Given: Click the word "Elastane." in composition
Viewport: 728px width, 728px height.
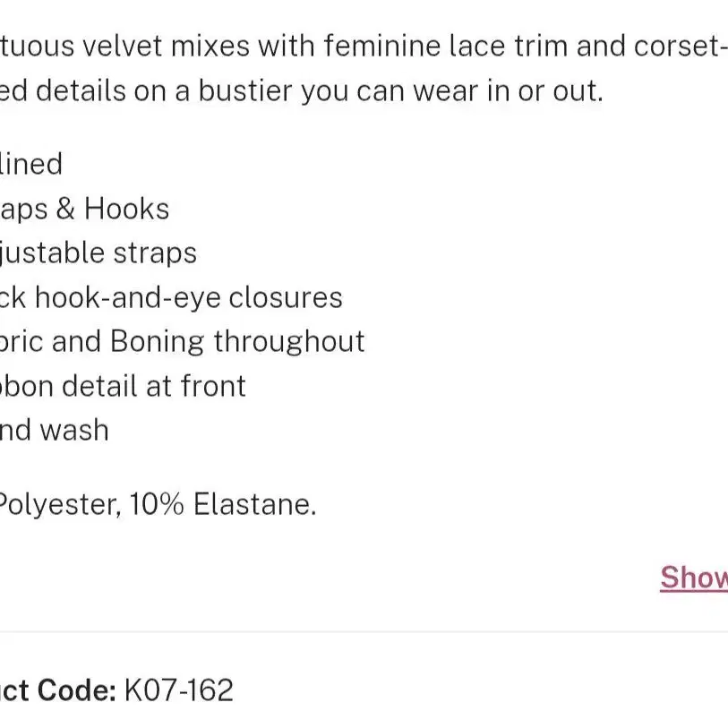Looking at the screenshot, I should pos(255,504).
